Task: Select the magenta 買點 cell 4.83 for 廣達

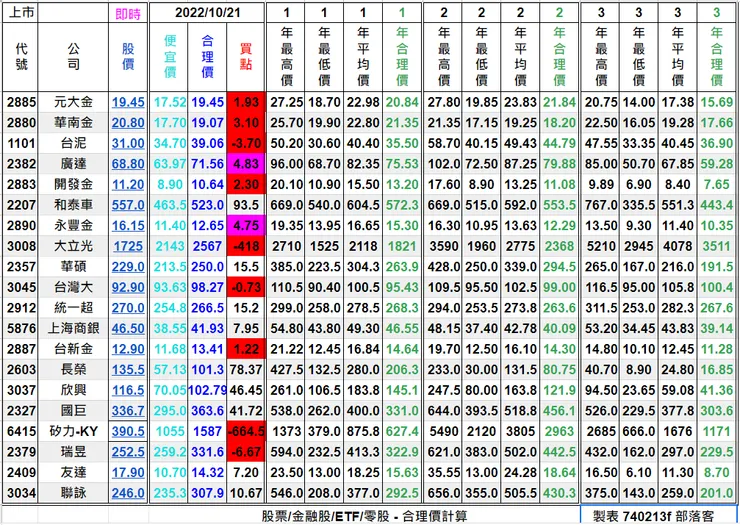Action: [246, 164]
